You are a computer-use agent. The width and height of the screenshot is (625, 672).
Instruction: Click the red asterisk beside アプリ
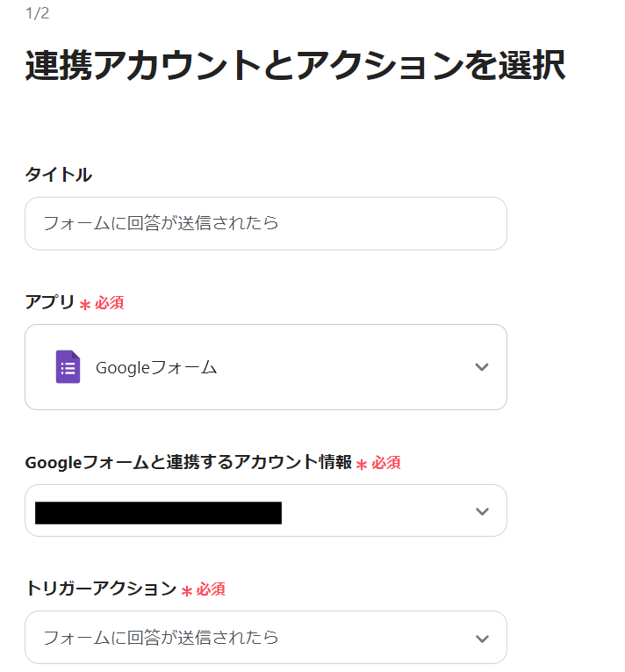click(x=85, y=305)
